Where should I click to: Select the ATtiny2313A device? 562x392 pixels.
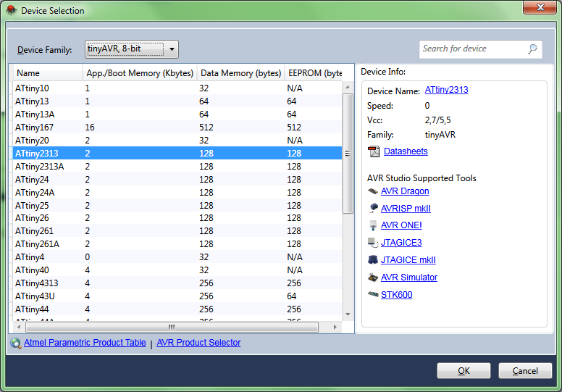tap(177, 167)
